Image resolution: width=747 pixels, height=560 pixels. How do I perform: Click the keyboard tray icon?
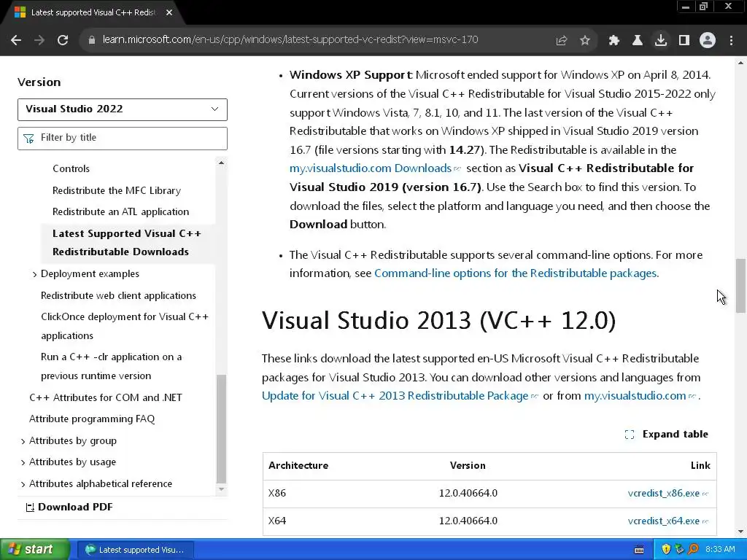(x=639, y=550)
